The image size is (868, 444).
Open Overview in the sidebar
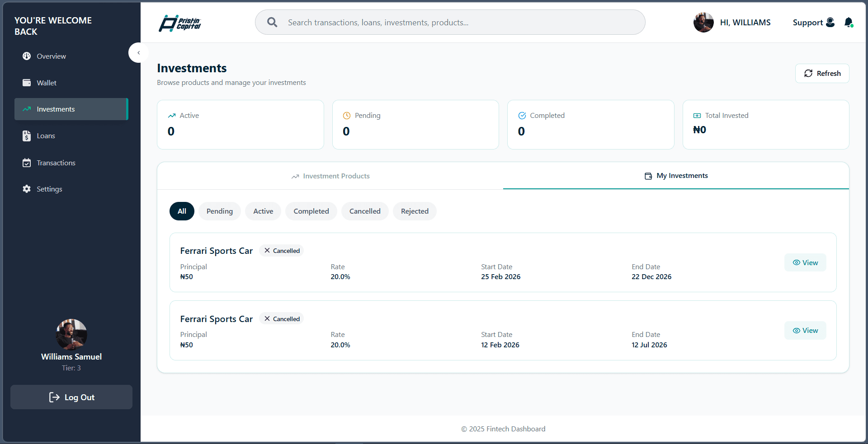[71, 56]
